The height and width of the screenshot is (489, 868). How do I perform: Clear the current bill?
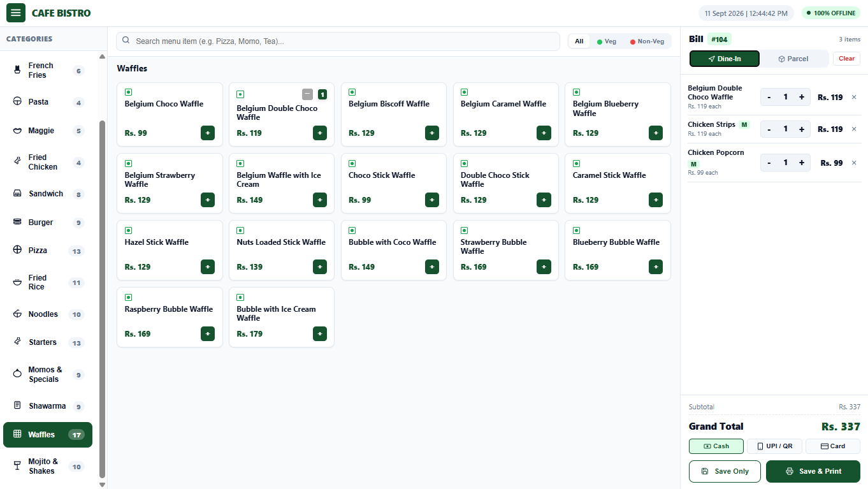[846, 59]
